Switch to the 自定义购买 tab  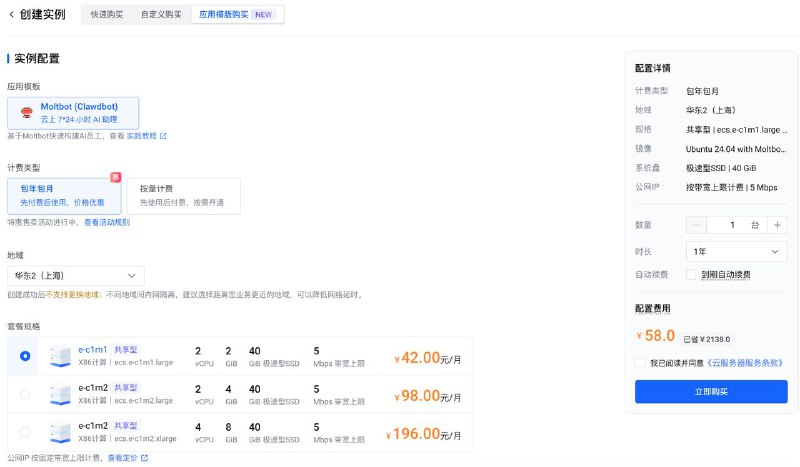tap(161, 14)
